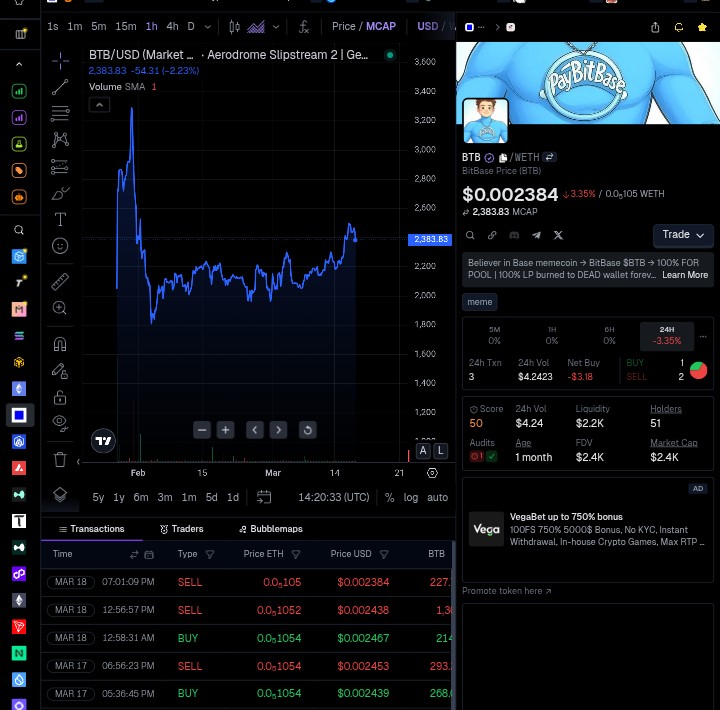Open the token's X profile
The width and height of the screenshot is (720, 710).
pos(558,235)
